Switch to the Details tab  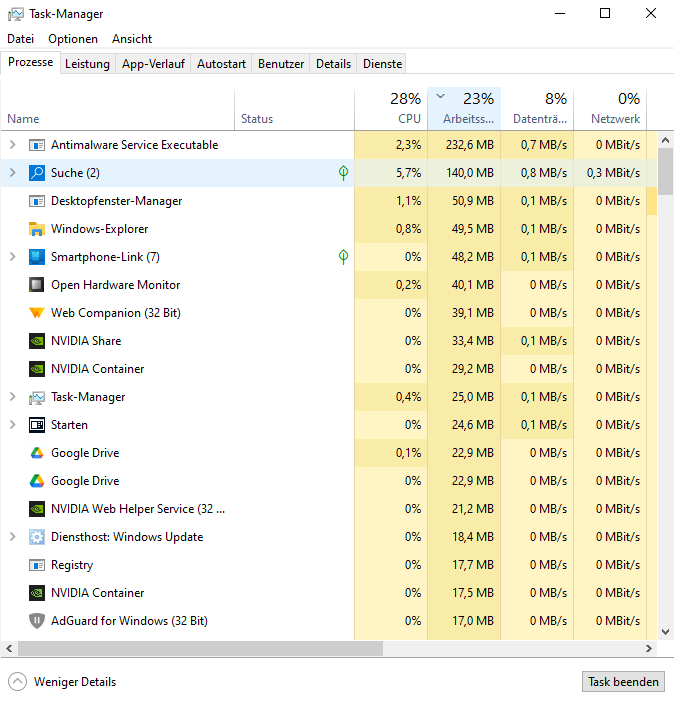pyautogui.click(x=333, y=64)
